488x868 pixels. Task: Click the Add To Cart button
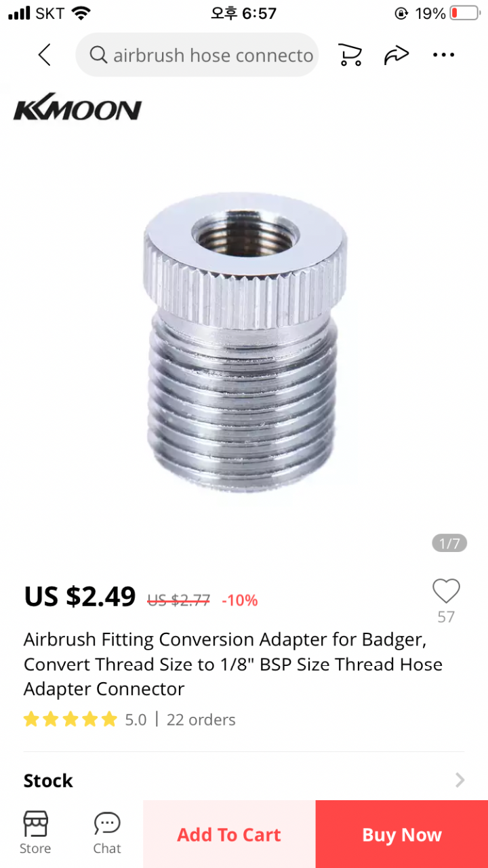(x=229, y=834)
